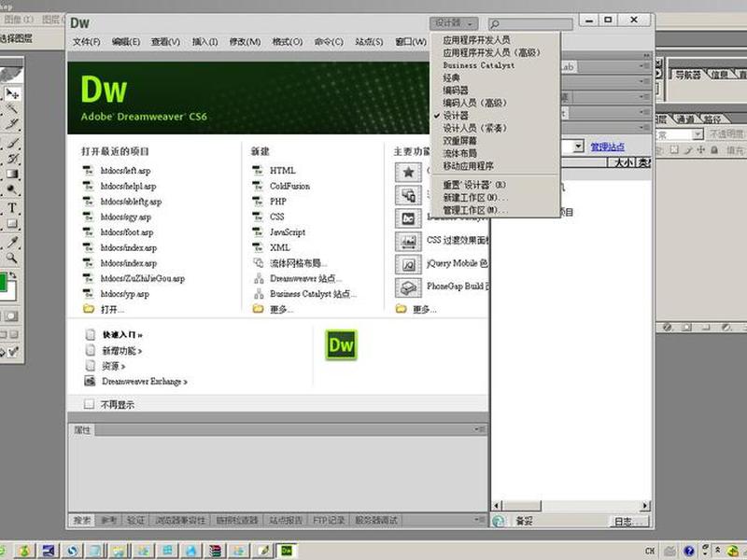Select the 经典 workspace
Viewport: 747px width, 560px height.
[x=451, y=77]
